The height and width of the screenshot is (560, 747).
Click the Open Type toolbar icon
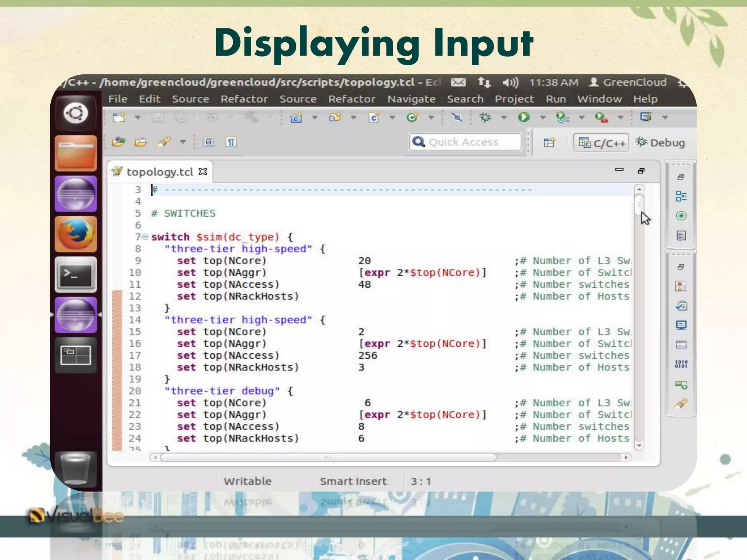[x=118, y=142]
